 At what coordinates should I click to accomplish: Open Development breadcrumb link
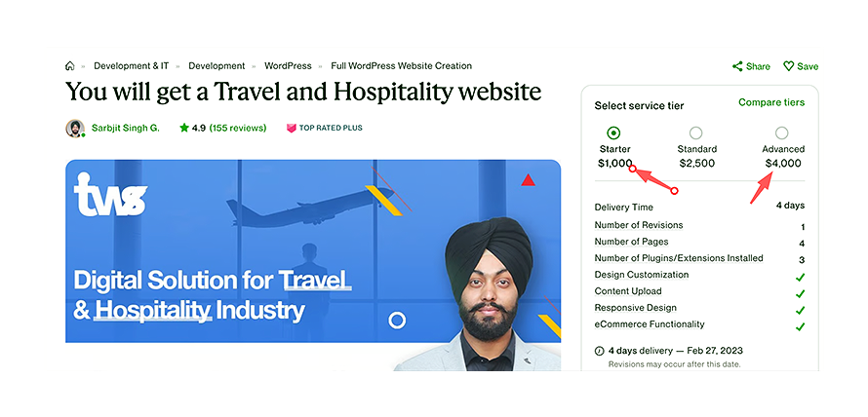pos(217,66)
